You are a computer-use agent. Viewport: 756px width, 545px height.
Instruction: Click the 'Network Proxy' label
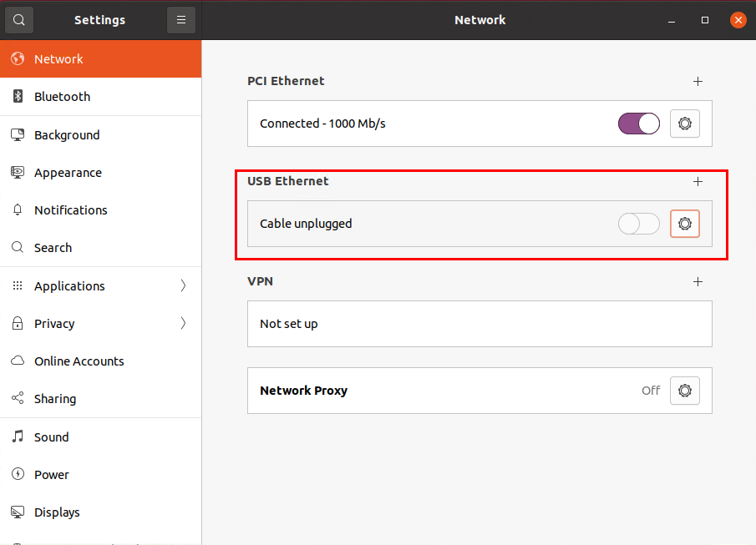tap(304, 391)
